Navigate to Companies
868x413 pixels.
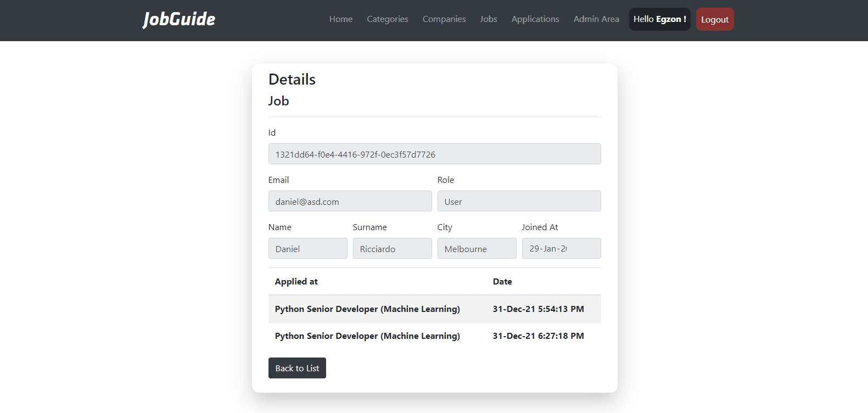[x=444, y=19]
